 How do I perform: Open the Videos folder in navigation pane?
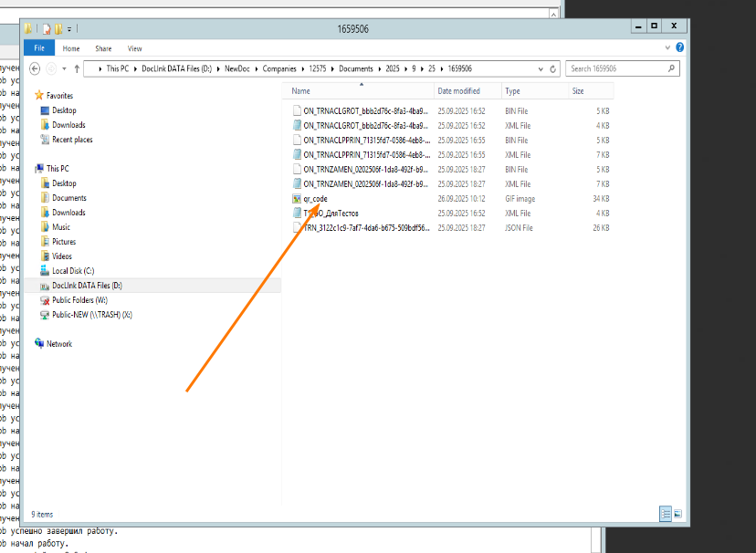click(62, 256)
